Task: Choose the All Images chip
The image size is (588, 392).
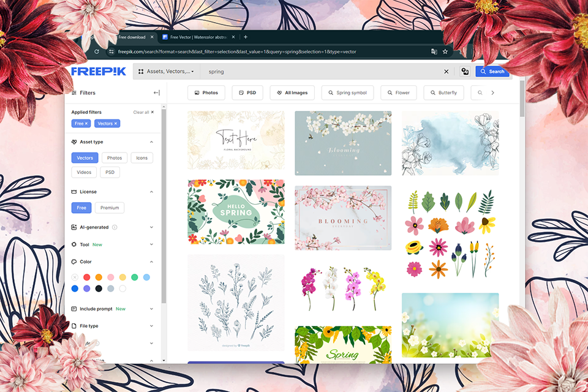Action: (x=292, y=92)
